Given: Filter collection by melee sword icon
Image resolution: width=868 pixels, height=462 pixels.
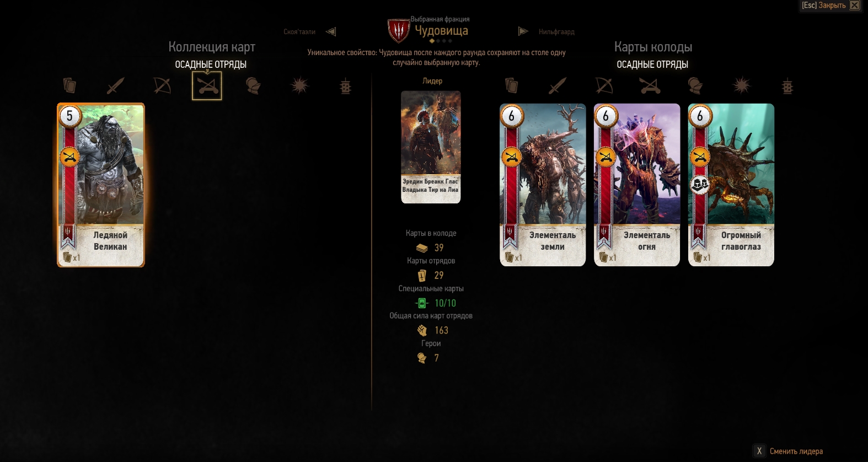Looking at the screenshot, I should [x=115, y=86].
